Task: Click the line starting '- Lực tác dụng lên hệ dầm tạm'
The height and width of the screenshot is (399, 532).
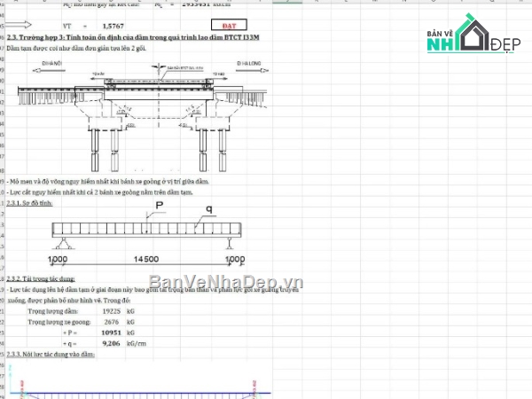Action: pyautogui.click(x=153, y=289)
